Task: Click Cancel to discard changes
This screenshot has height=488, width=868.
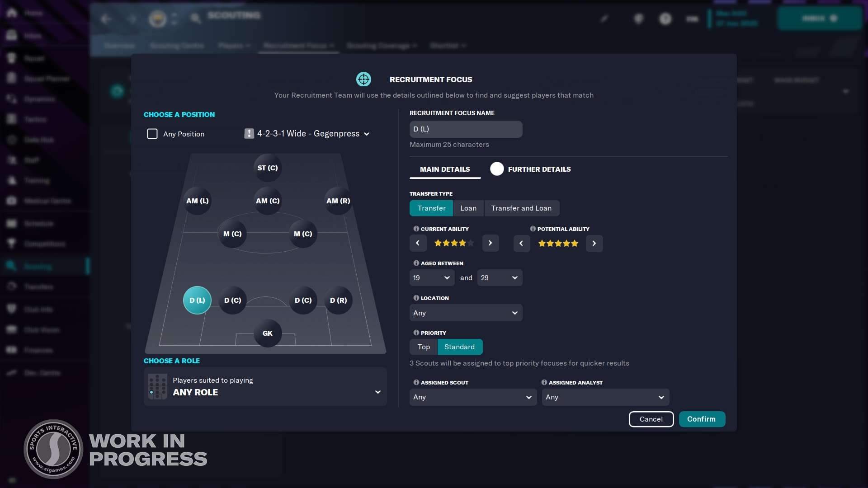Action: [x=651, y=419]
